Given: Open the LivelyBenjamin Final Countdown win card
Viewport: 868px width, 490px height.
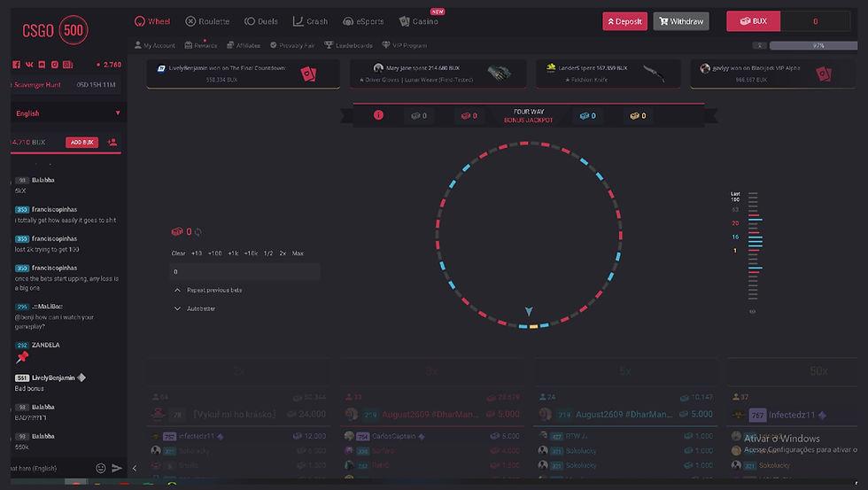Looking at the screenshot, I should click(243, 74).
